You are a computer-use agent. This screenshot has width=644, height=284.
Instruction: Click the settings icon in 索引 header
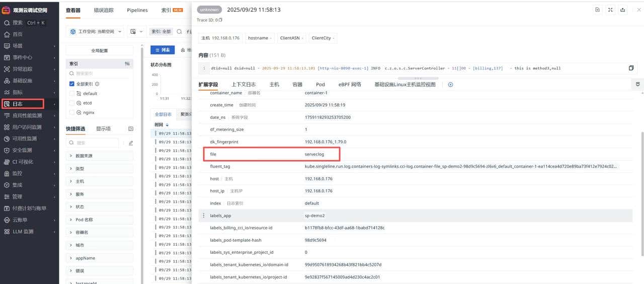coord(127,64)
